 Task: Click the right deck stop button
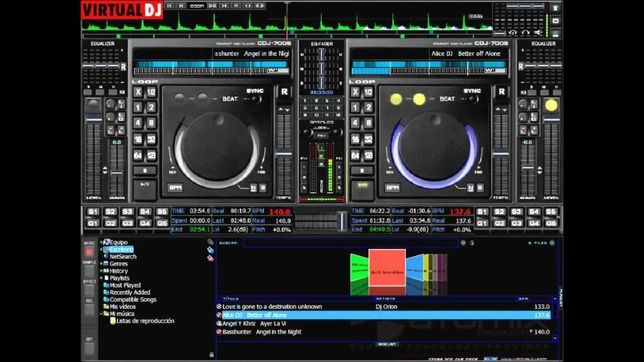(x=362, y=170)
